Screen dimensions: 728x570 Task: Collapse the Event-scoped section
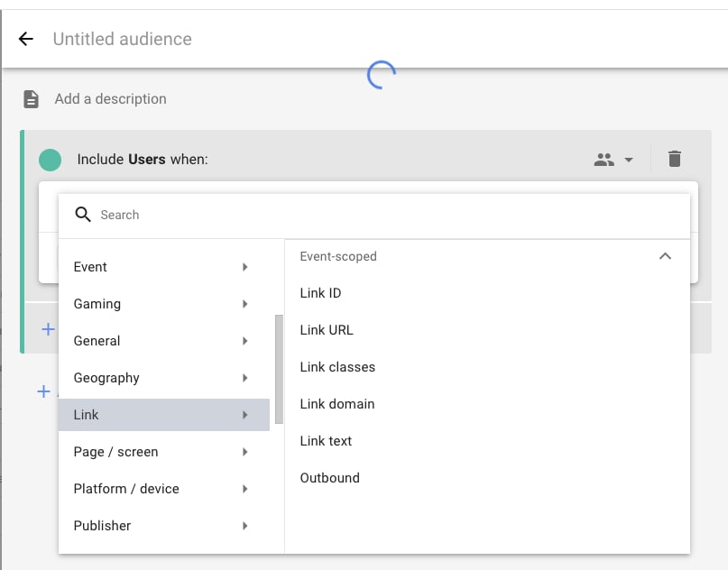pos(665,256)
